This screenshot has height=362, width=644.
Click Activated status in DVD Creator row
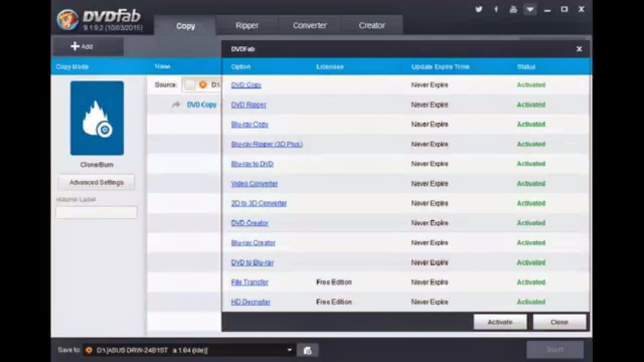click(x=531, y=223)
